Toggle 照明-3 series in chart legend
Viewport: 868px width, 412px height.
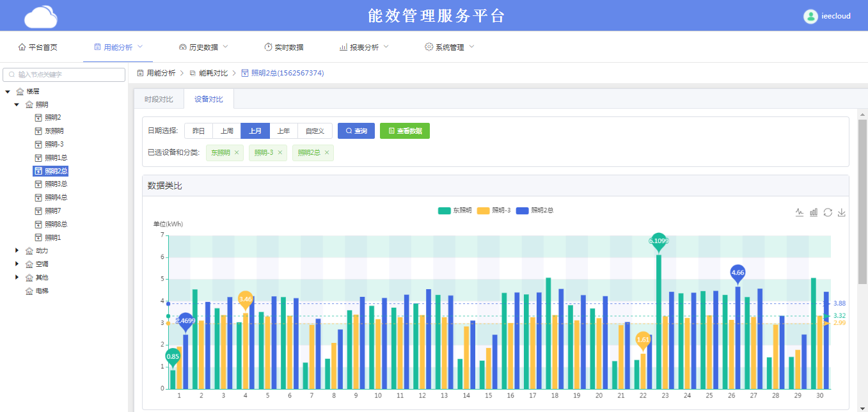pyautogui.click(x=494, y=210)
